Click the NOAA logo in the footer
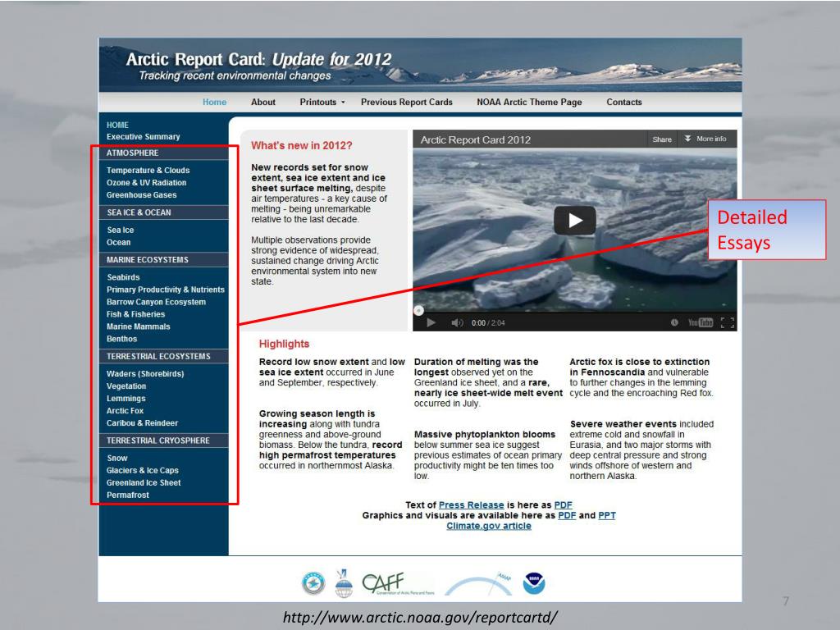The width and height of the screenshot is (840, 630). pyautogui.click(x=534, y=583)
